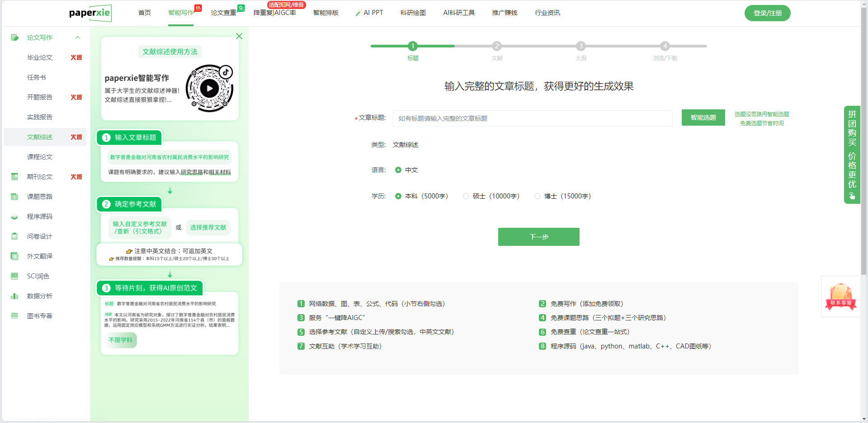Collapse the 论文写作 sidebar section

point(78,38)
